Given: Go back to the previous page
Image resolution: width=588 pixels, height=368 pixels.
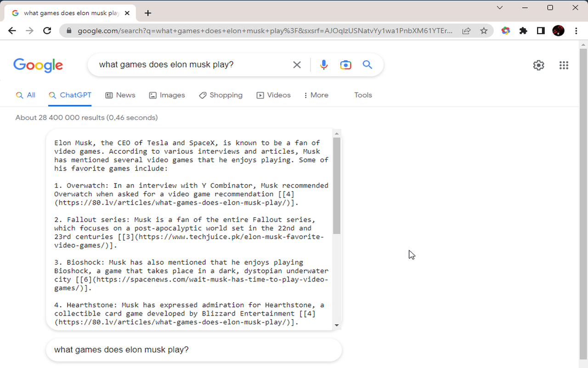Looking at the screenshot, I should coord(12,31).
